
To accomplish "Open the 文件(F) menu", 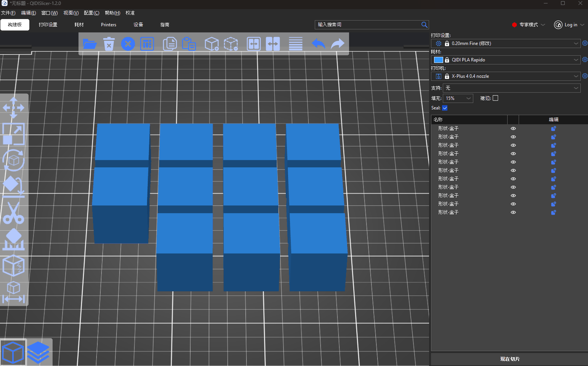I will (x=8, y=13).
